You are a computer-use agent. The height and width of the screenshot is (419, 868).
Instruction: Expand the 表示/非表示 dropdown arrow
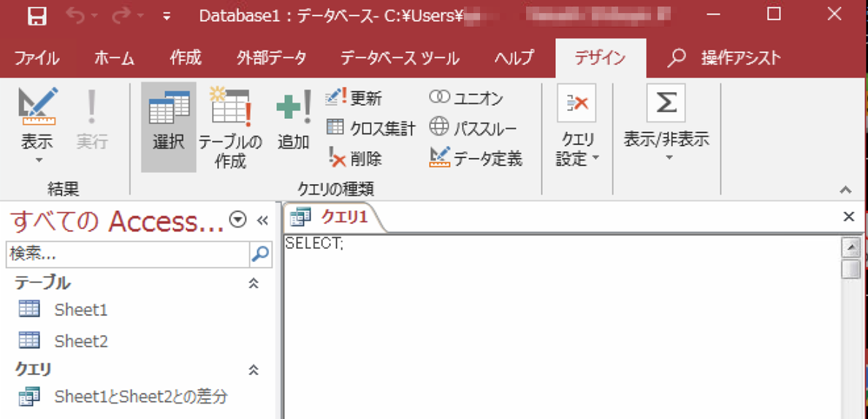pos(668,158)
